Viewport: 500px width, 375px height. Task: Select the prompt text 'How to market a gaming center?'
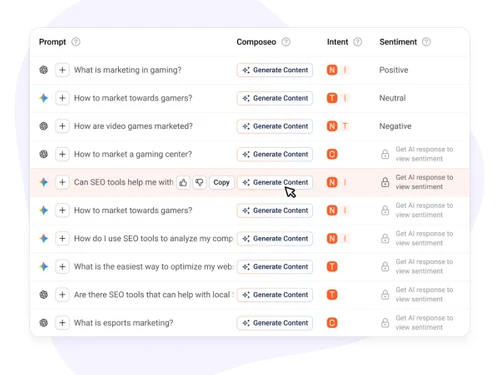tap(133, 154)
